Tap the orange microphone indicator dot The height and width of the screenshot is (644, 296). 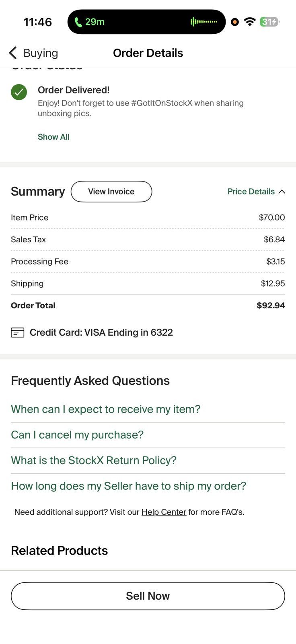pyautogui.click(x=235, y=22)
